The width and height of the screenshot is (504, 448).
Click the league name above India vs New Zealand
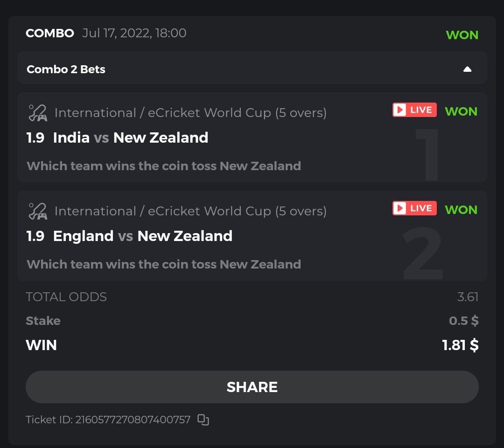point(190,113)
